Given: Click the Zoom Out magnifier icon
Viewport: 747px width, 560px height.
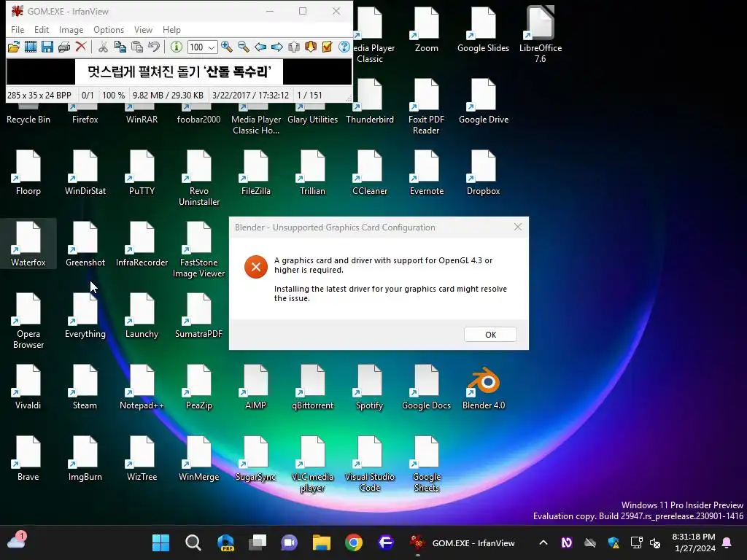Looking at the screenshot, I should (x=244, y=47).
